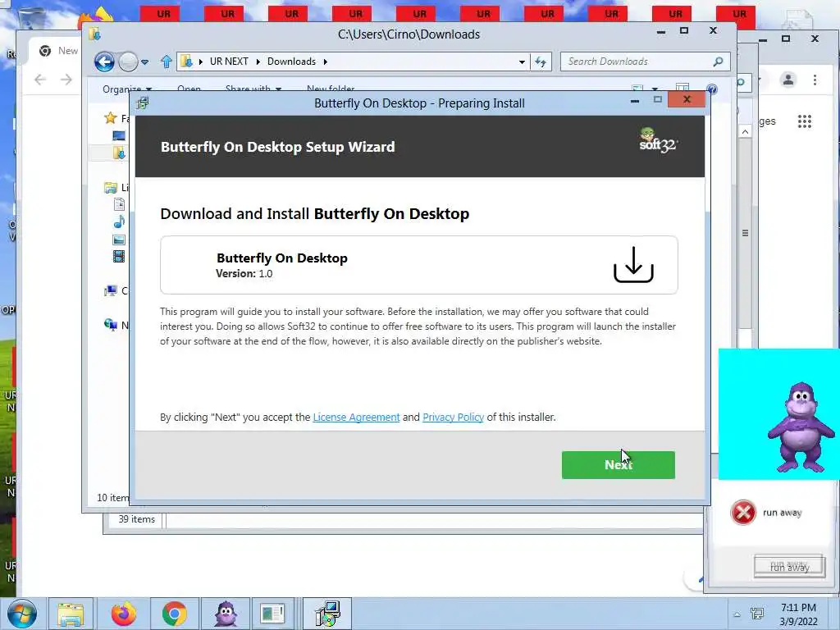Click the network icon in system tray
This screenshot has height=630, width=840.
757,614
